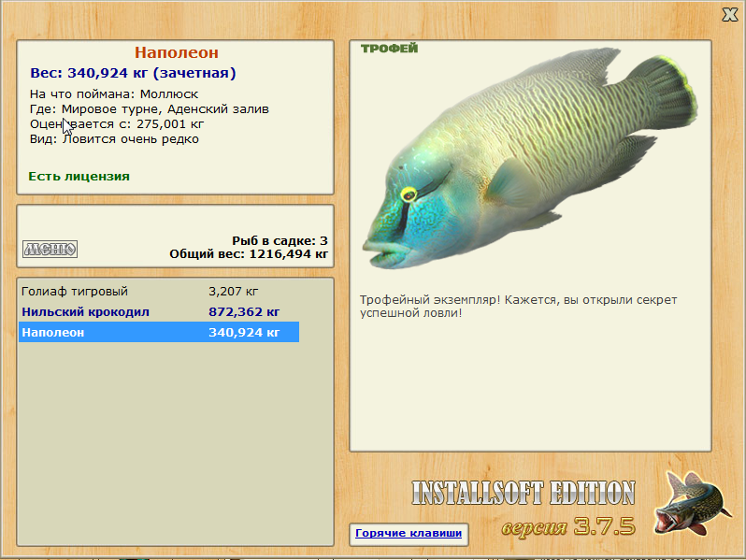This screenshot has height=560, width=746.
Task: Click the Наполеон title heading
Action: point(177,52)
